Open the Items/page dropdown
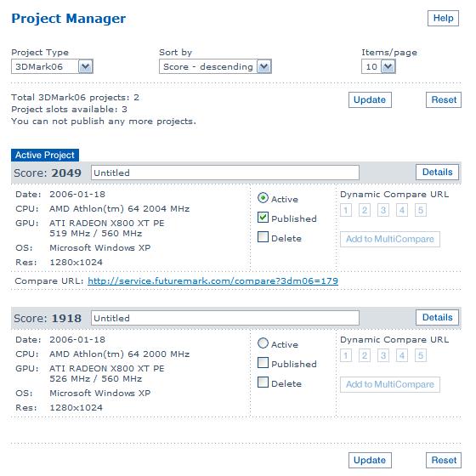Viewport: 476px width, 476px height. [378, 66]
